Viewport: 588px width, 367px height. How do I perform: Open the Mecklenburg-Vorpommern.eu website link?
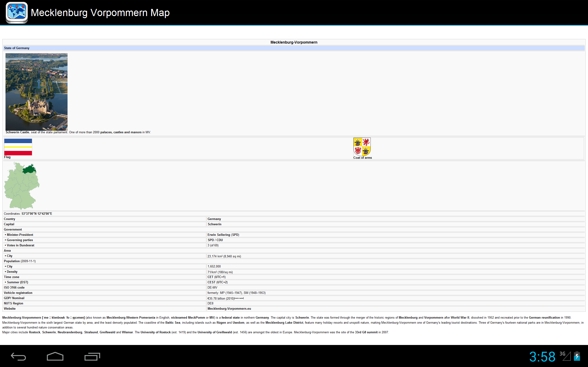point(229,309)
